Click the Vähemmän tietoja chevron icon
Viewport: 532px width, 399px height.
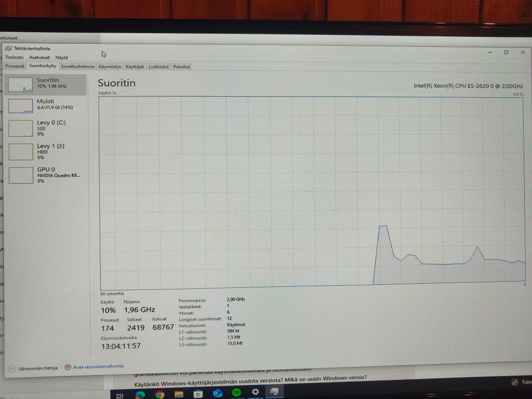coord(11,369)
